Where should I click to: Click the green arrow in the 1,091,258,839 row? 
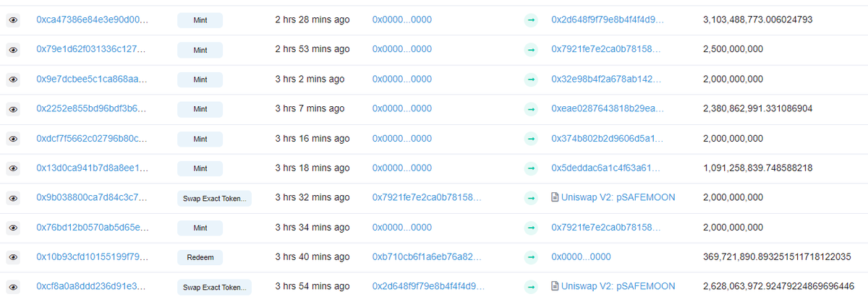click(532, 168)
